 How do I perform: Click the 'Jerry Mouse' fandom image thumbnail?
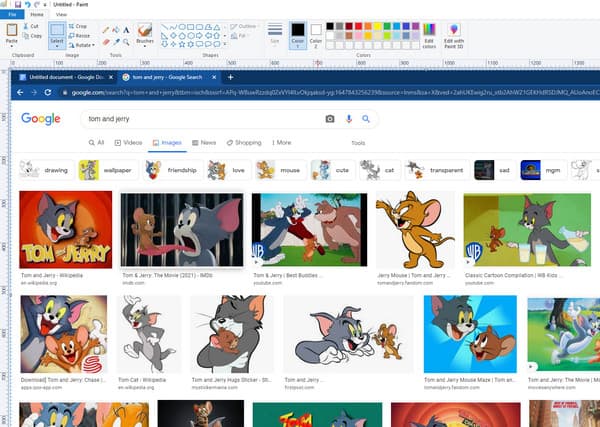point(415,230)
